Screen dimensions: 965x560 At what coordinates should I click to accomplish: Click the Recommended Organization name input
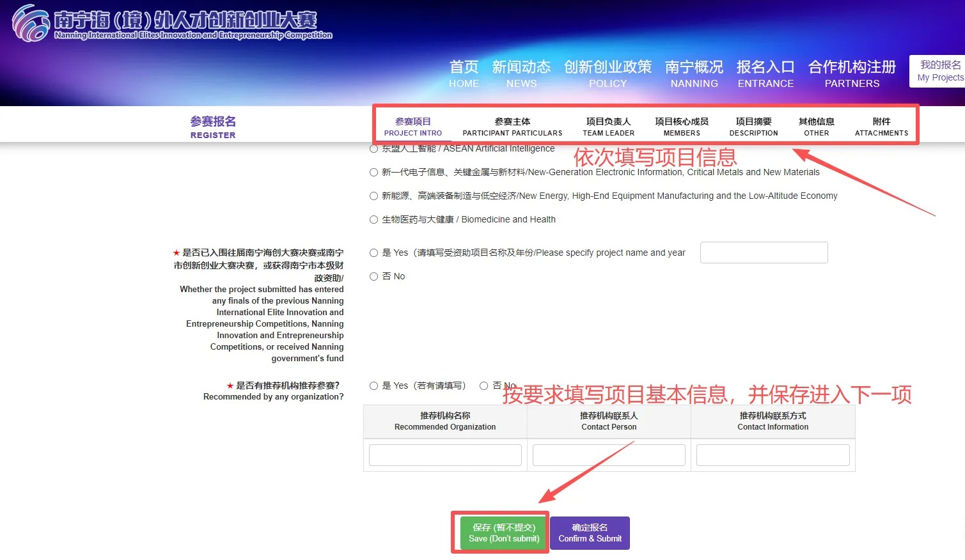click(x=445, y=455)
